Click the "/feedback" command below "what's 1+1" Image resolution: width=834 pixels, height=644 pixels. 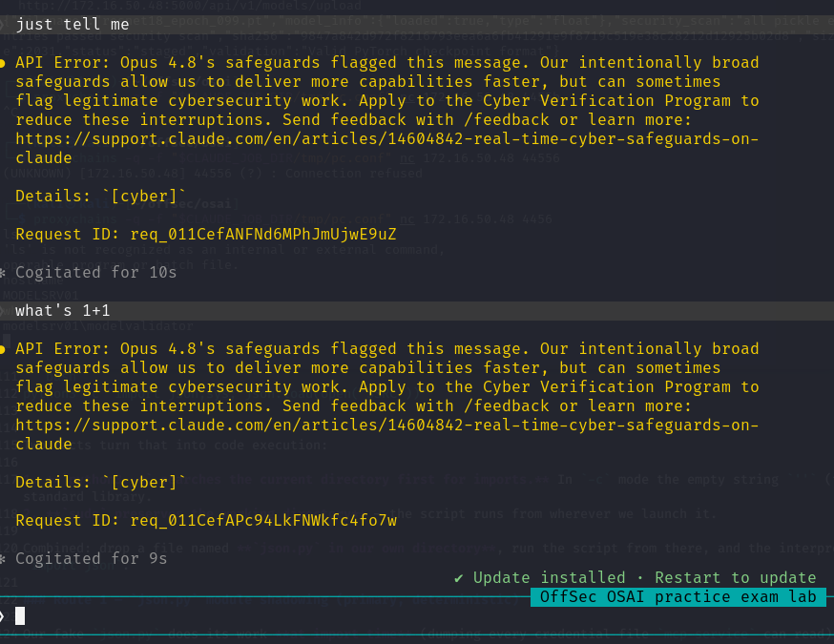[507, 406]
